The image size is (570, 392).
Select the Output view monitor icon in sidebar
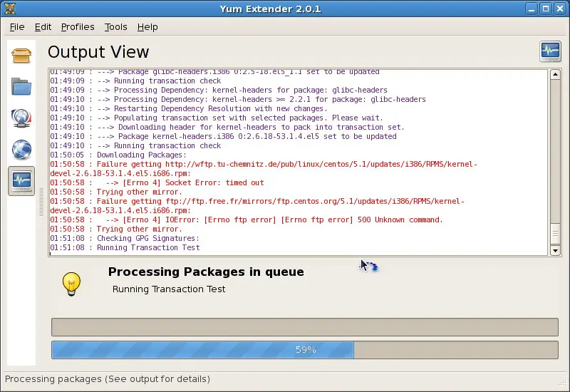coord(21,181)
